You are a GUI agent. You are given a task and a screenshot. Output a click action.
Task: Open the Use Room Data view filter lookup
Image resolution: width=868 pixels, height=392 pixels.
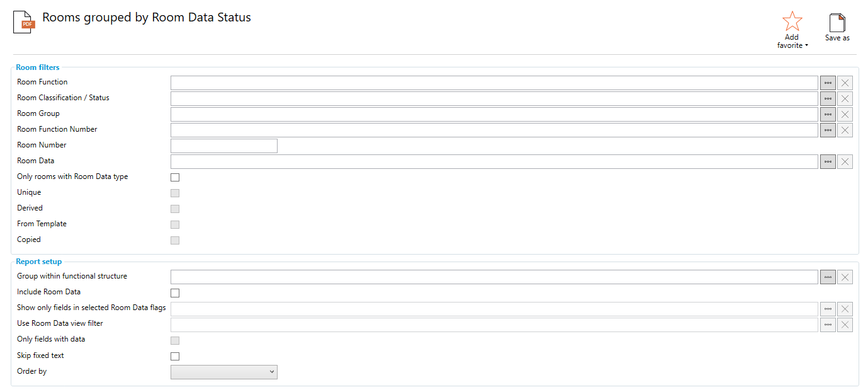tap(827, 324)
